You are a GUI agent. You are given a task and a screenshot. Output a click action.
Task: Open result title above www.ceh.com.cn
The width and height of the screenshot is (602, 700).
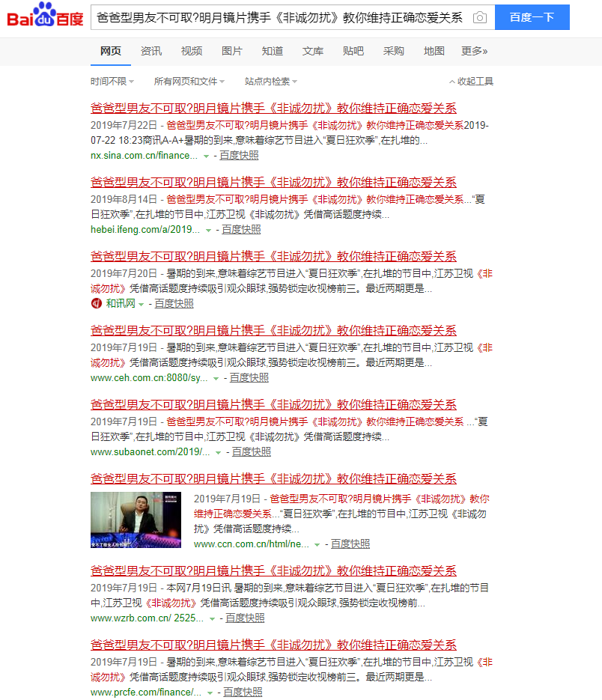(273, 330)
